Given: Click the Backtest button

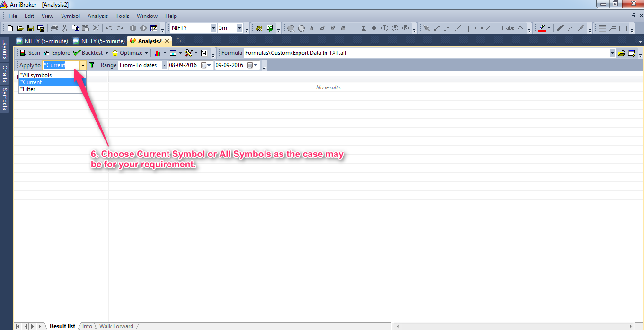Looking at the screenshot, I should coord(88,53).
